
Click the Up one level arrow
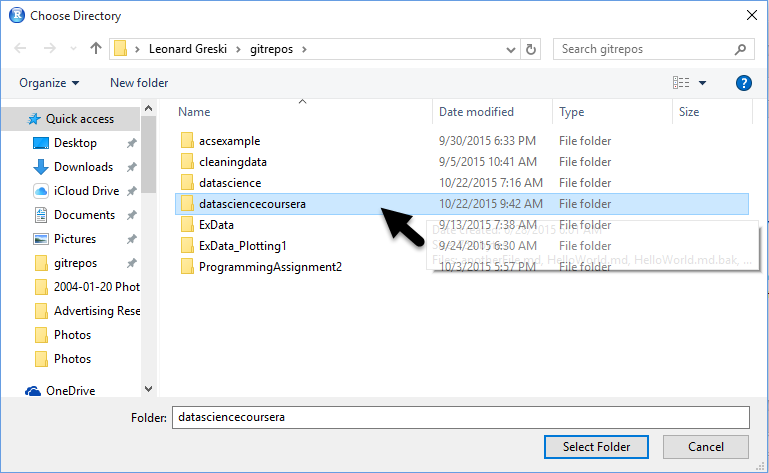coord(96,48)
